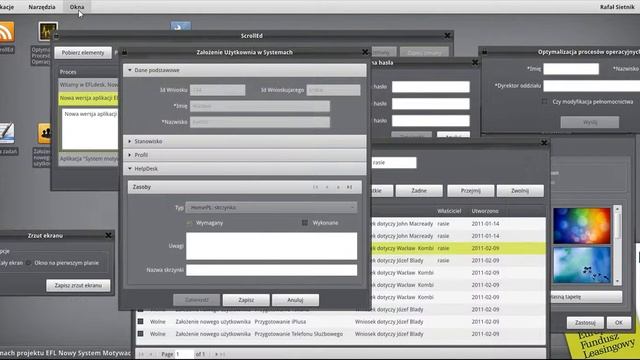
Task: Select the highlighted Wacław Kombi row
Action: pyautogui.click(x=458, y=248)
